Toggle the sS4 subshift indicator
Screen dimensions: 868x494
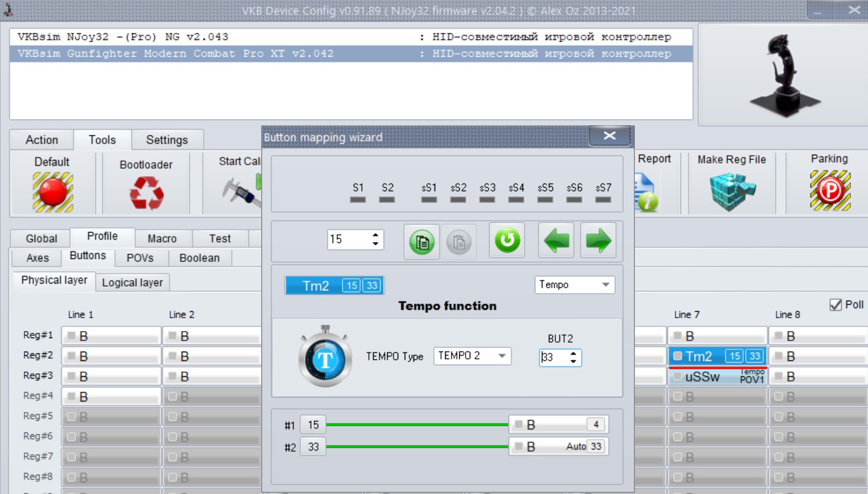[516, 200]
